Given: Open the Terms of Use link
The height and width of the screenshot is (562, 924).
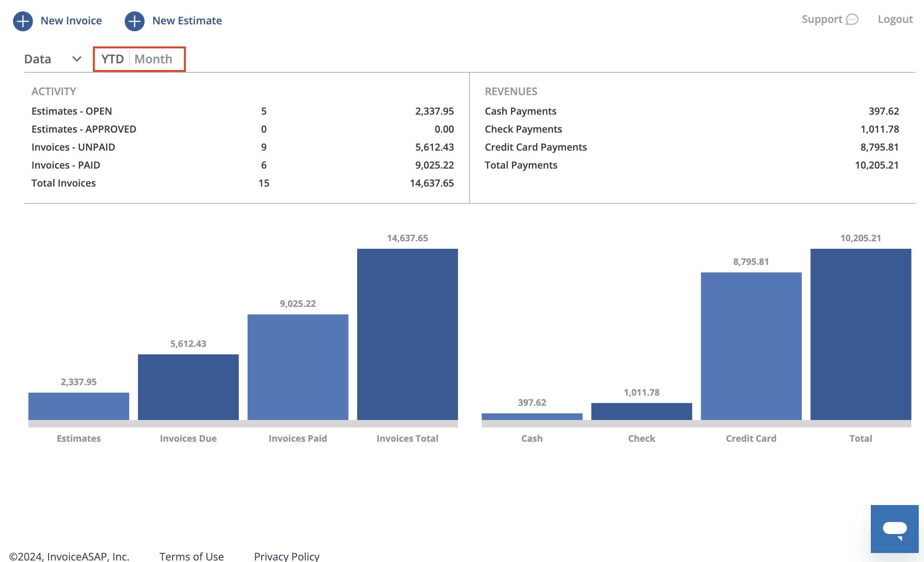Looking at the screenshot, I should [x=191, y=556].
